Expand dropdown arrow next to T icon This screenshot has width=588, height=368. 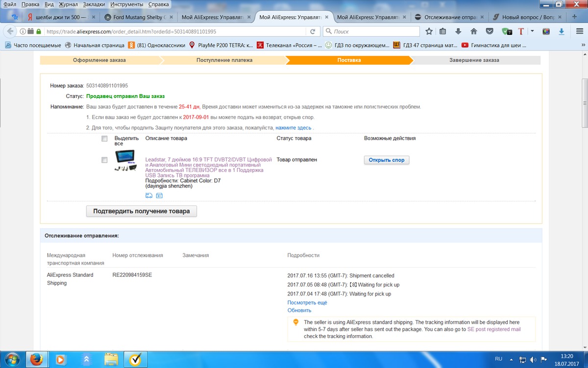pos(532,31)
